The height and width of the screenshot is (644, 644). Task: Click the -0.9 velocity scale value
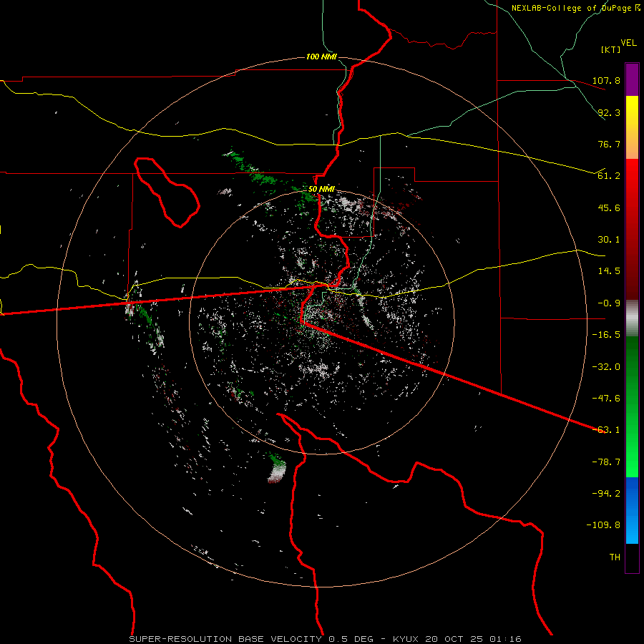[609, 303]
